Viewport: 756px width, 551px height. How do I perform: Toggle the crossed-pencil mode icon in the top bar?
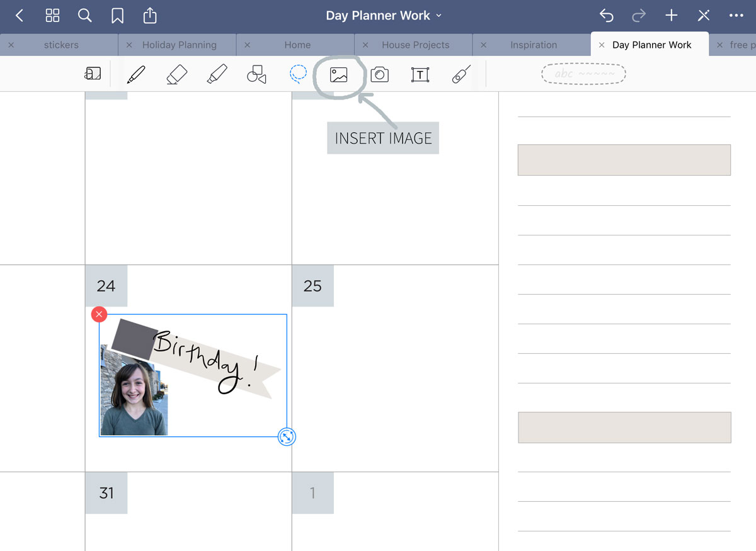point(704,16)
